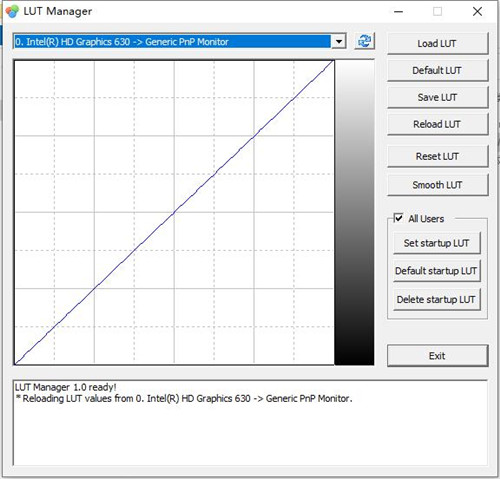Click the Save LUT button
The width and height of the screenshot is (500, 479).
[437, 97]
